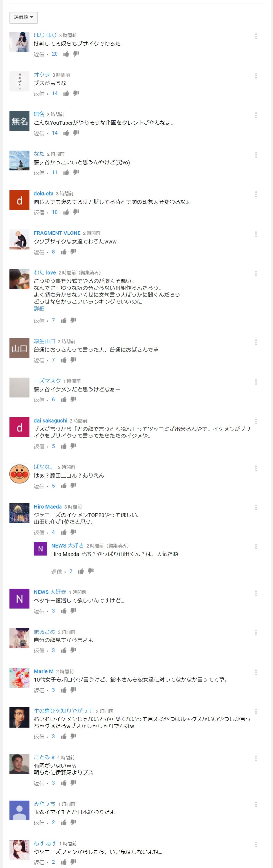Image resolution: width=273 pixels, height=868 pixels.
Task: Open ばなな。's Anpanman avatar profile
Action: (19, 474)
